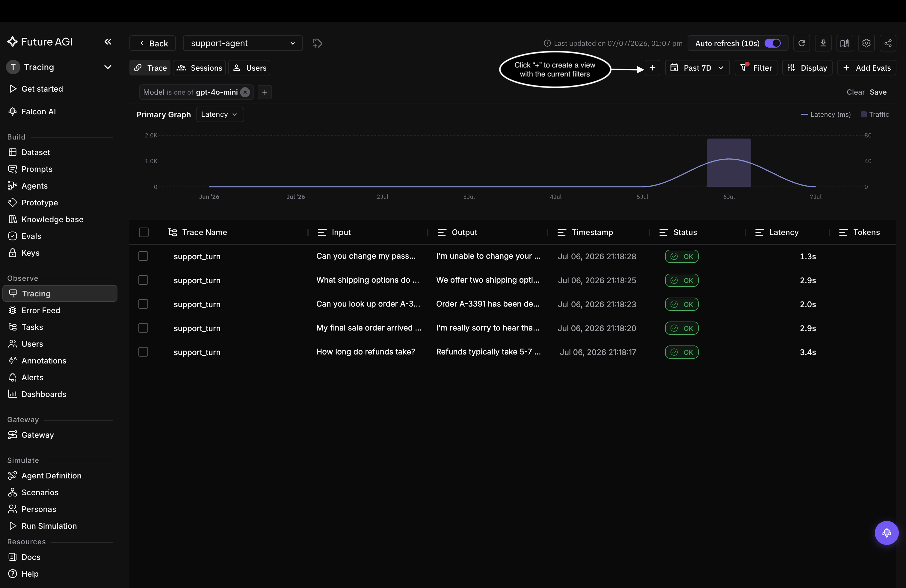
Task: Select the checkbox for the 21:18:28 trace row
Action: pyautogui.click(x=143, y=256)
